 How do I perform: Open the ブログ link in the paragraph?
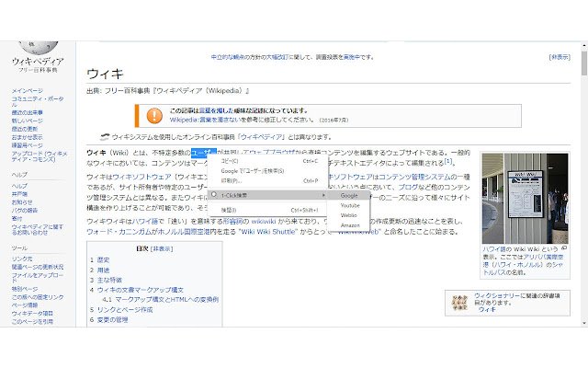pyautogui.click(x=408, y=187)
